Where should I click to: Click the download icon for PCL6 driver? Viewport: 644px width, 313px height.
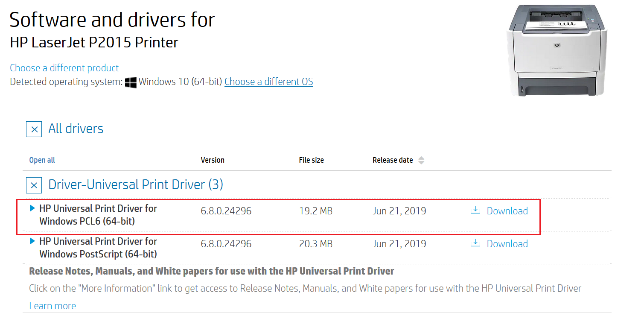click(475, 211)
